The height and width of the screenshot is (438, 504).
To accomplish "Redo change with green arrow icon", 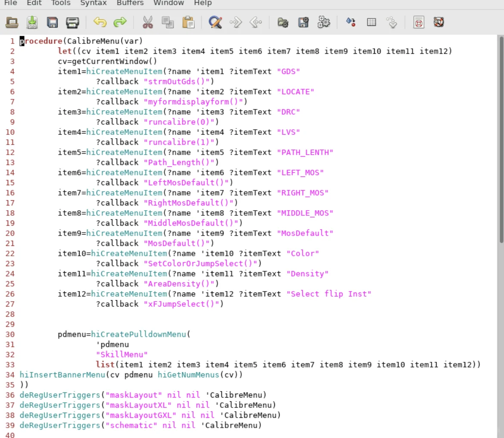I will coord(120,22).
